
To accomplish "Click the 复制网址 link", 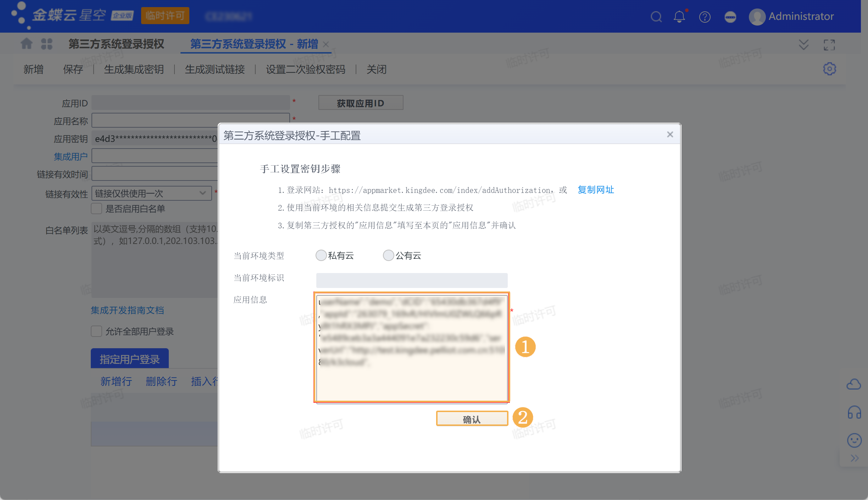I will tap(596, 190).
